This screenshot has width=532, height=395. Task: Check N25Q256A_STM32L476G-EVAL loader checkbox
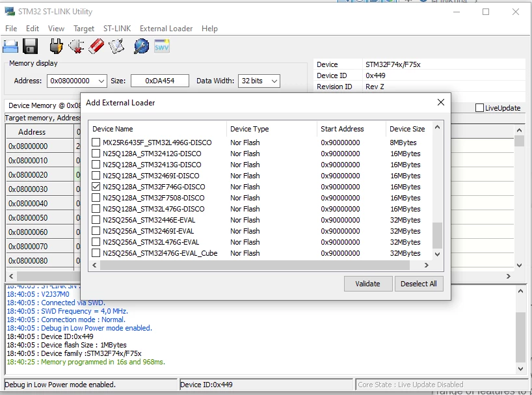96,242
